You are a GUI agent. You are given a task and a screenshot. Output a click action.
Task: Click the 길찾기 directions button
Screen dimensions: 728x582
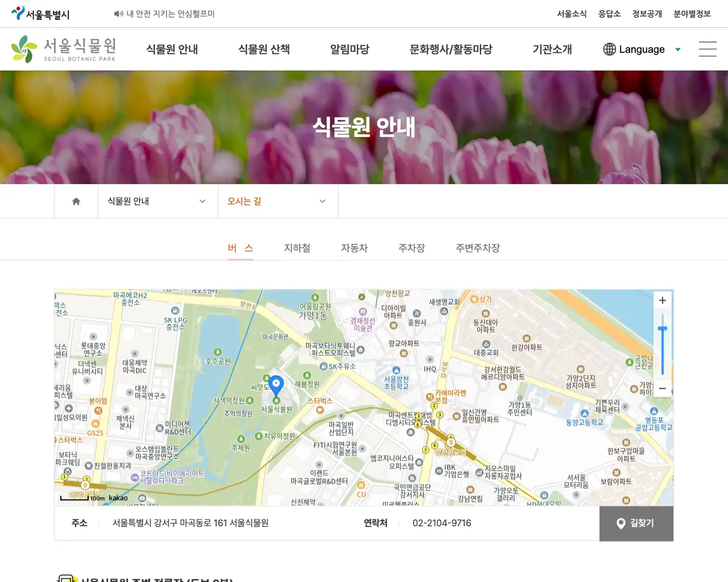(636, 523)
